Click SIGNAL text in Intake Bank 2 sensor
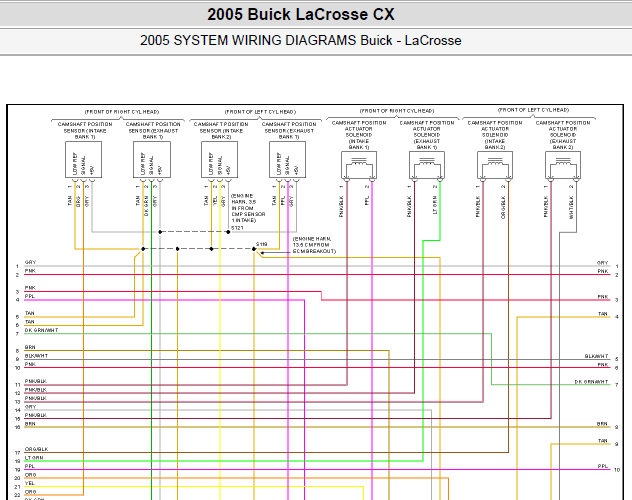This screenshot has width=632, height=500. (220, 166)
